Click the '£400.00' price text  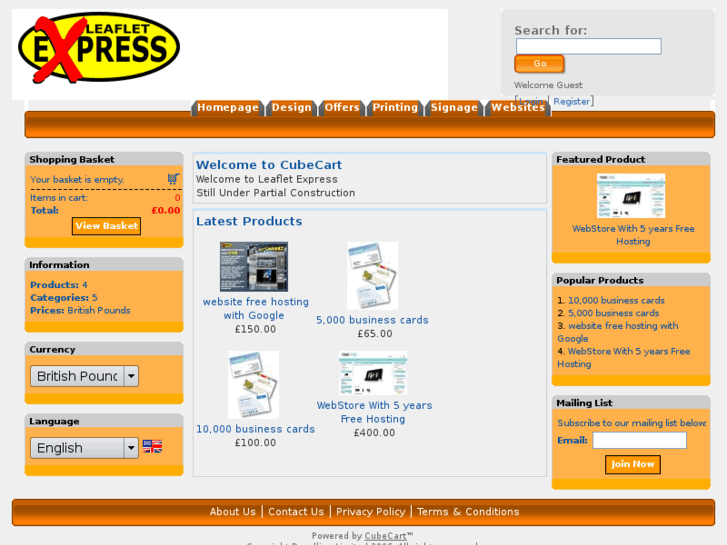[x=374, y=433]
